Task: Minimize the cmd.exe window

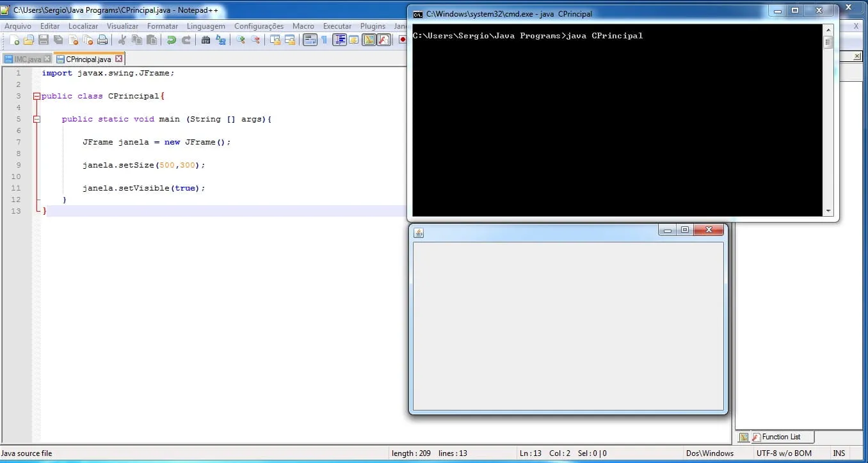Action: 778,10
